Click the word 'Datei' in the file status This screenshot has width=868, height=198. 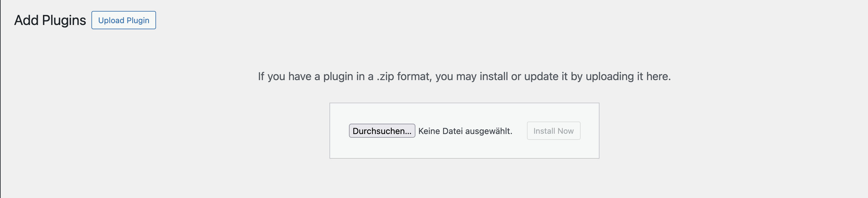452,131
